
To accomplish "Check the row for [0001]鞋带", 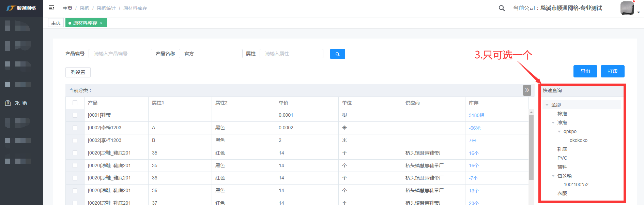I will (75, 115).
